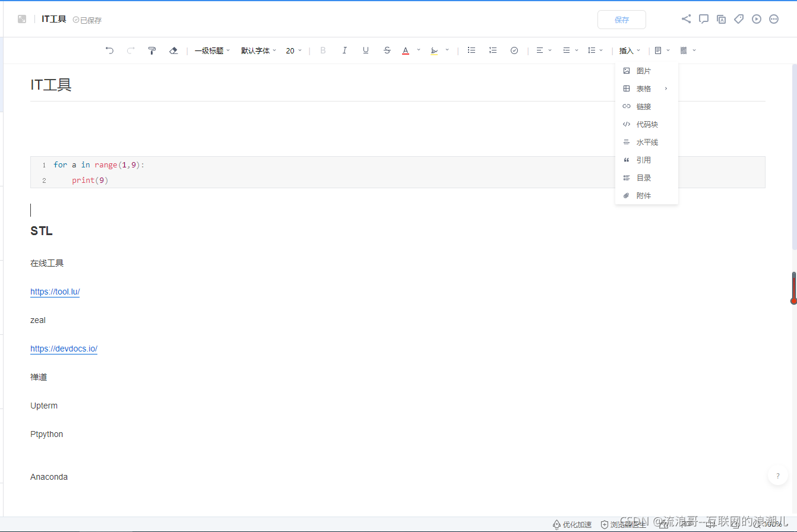797x532 pixels.
Task: Choose 附件 from the insert menu
Action: point(647,195)
